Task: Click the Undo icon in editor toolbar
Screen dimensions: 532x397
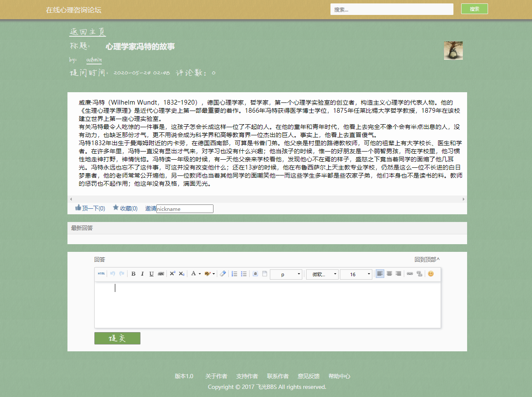Action: tap(112, 274)
